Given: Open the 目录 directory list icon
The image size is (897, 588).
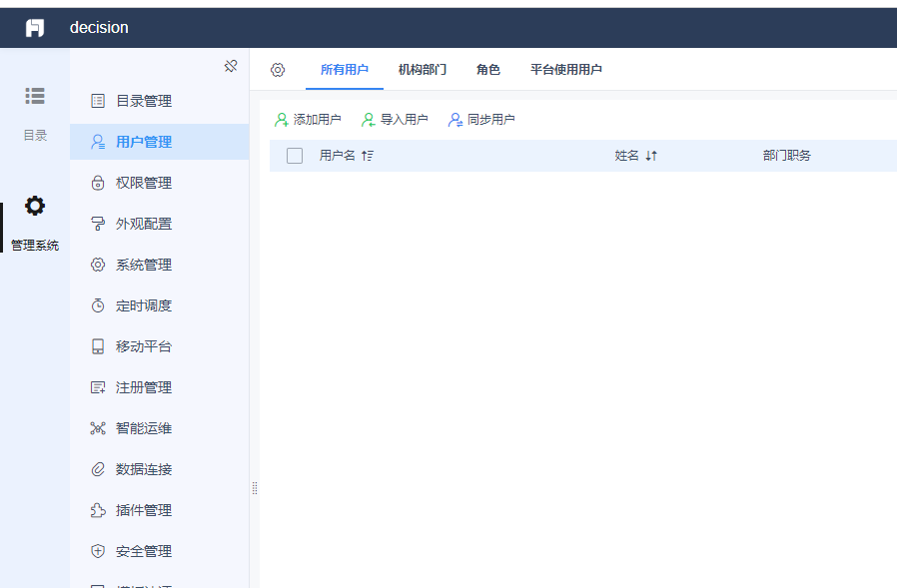Looking at the screenshot, I should (34, 96).
